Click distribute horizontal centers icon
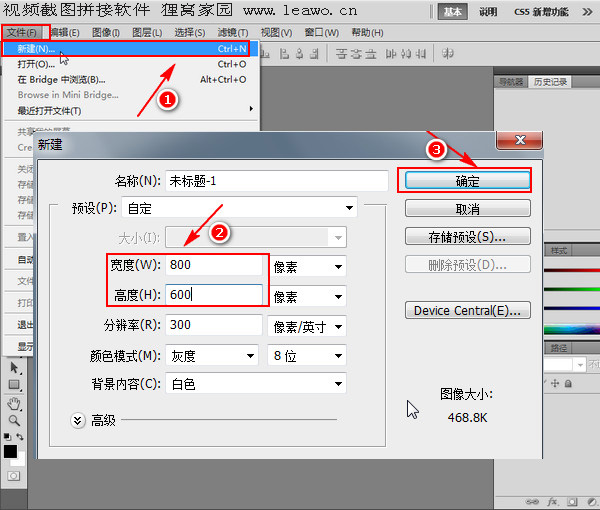 (406, 54)
